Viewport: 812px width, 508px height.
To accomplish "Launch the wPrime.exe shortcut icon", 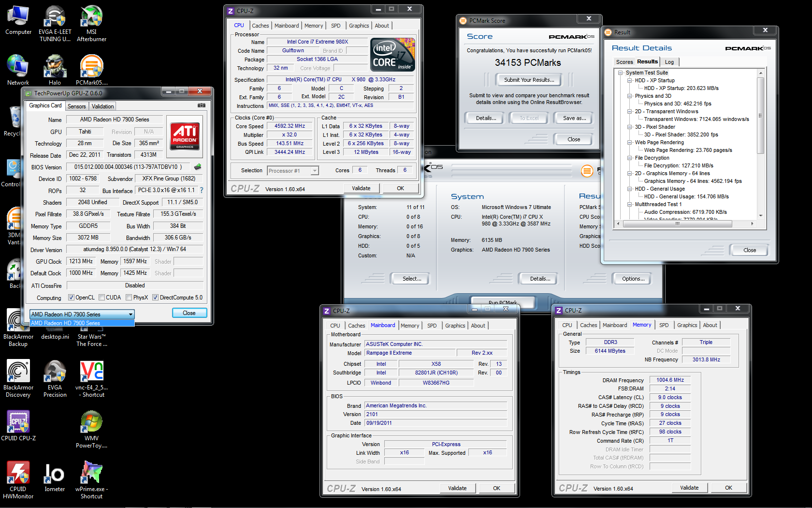I will [91, 479].
